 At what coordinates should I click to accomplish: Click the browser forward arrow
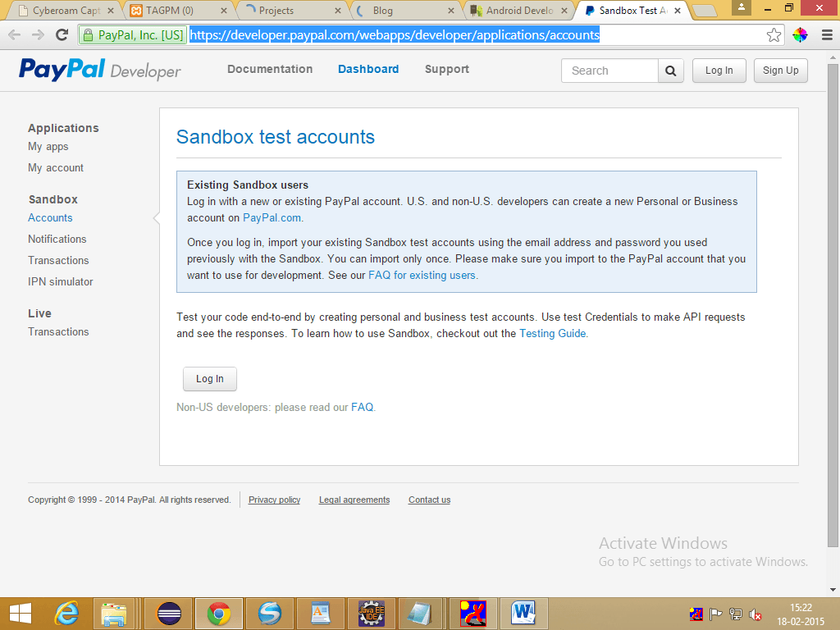(38, 34)
